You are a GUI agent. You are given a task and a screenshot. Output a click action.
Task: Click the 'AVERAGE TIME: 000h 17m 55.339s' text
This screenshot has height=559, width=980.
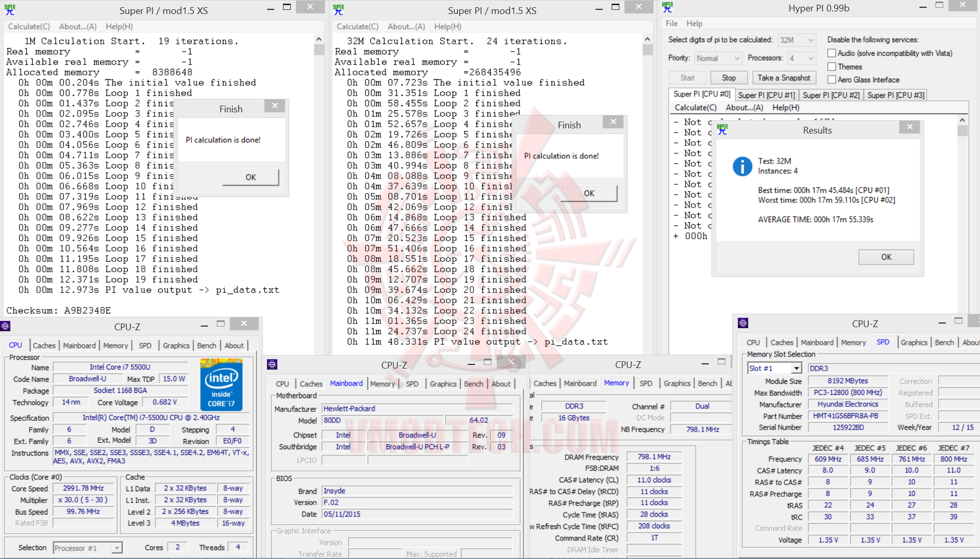tap(815, 219)
